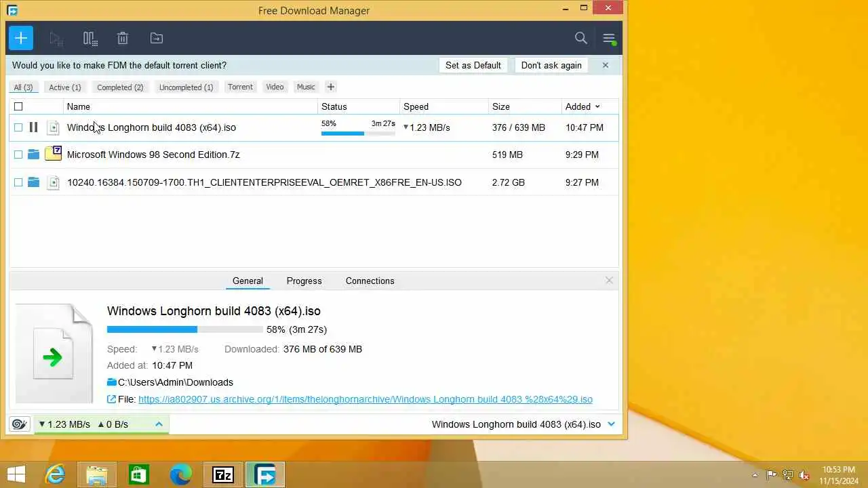Open C:\Users\Admin\Downloads path
Screen dimensions: 868x488
[176, 382]
